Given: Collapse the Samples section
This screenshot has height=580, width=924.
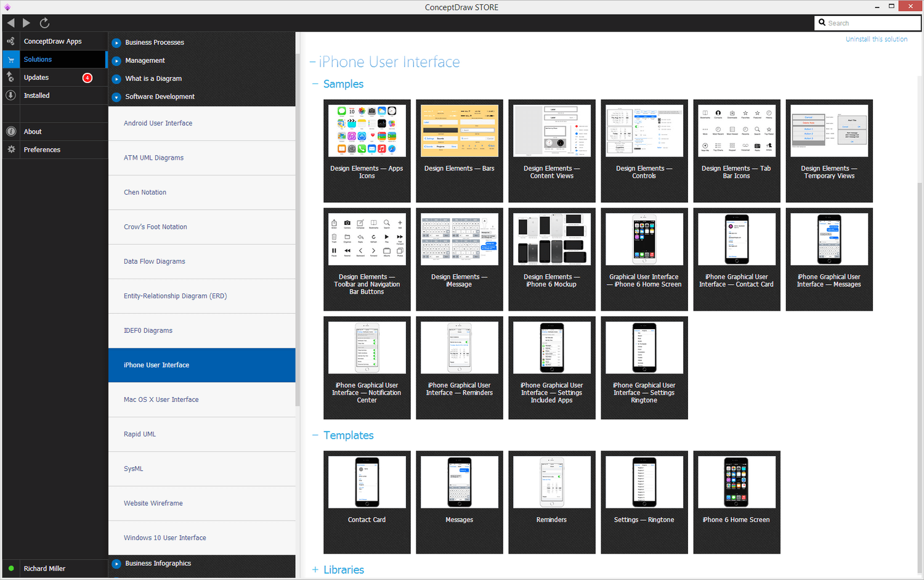Looking at the screenshot, I should tap(315, 84).
